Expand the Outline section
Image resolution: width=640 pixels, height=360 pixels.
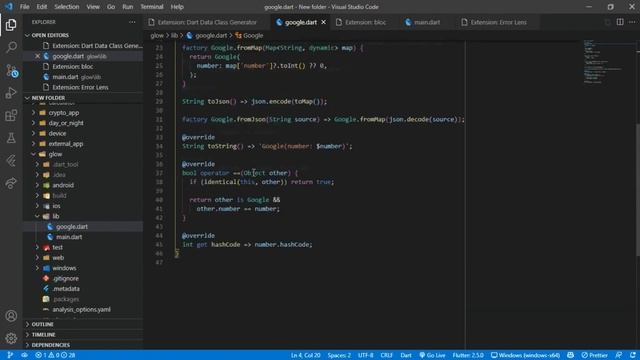pos(83,324)
